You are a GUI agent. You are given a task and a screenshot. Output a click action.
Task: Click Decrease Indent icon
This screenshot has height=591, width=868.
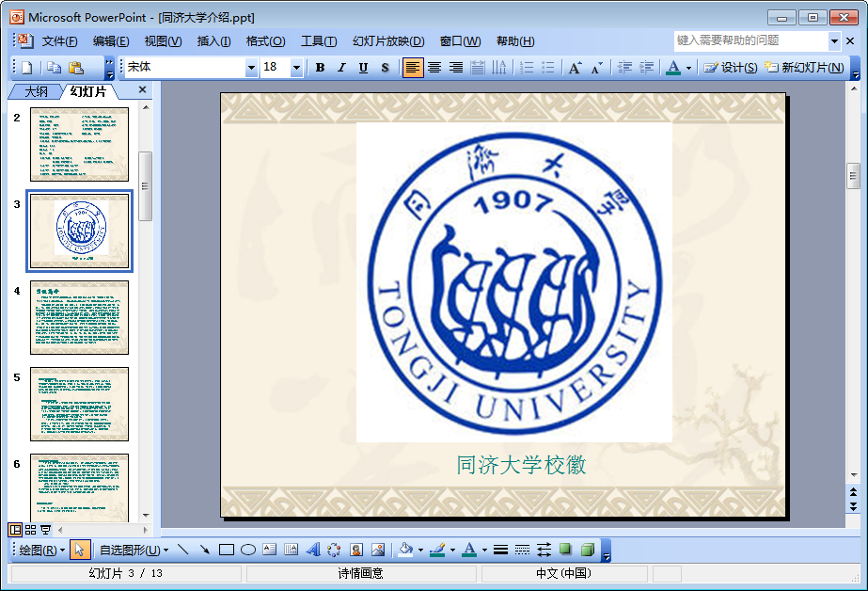coord(624,68)
